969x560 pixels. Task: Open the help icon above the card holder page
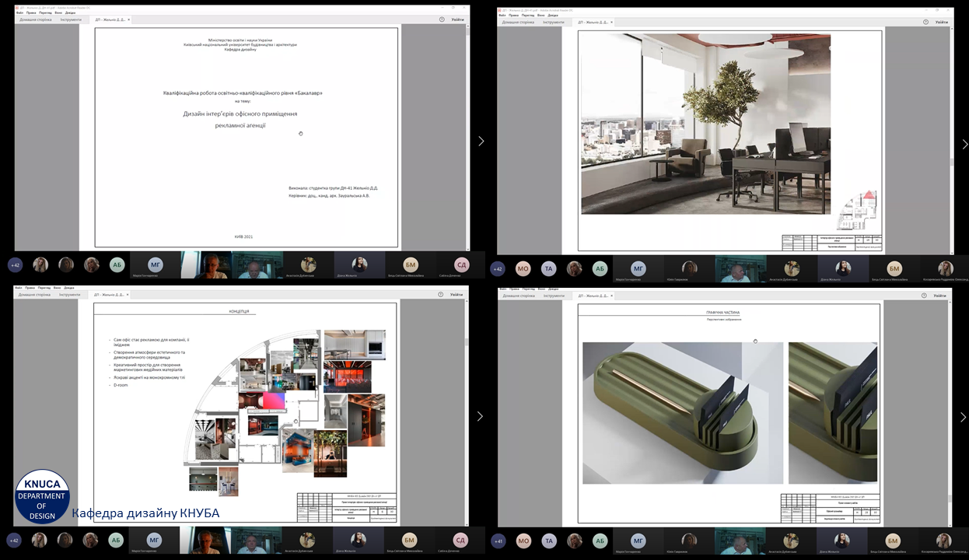click(x=925, y=296)
